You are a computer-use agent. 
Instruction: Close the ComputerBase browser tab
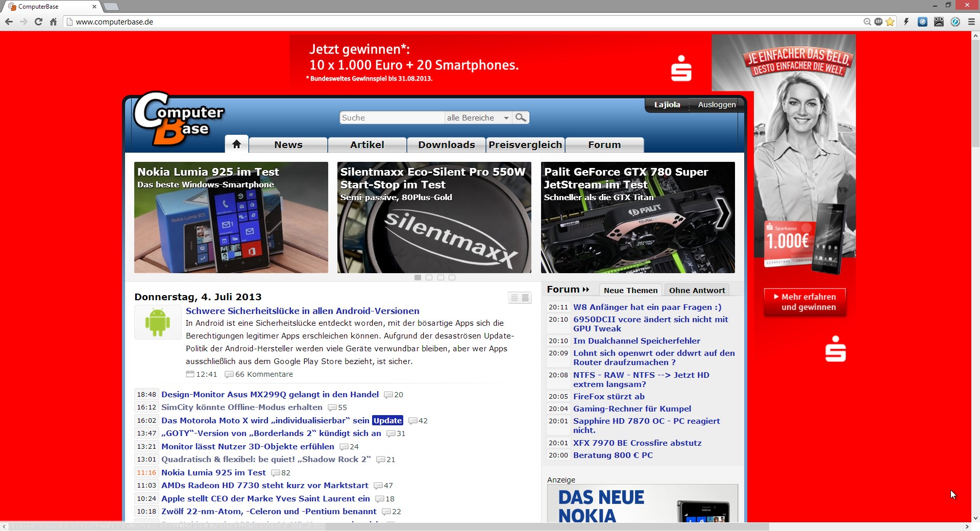(94, 7)
